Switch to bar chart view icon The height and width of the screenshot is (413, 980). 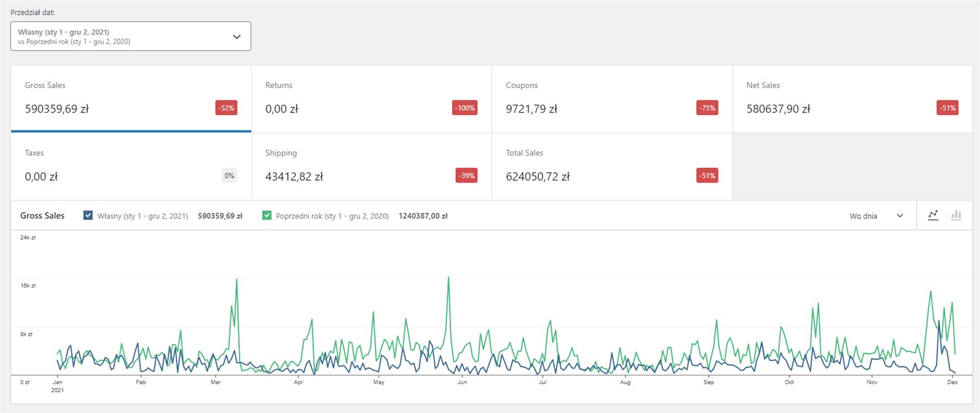[x=956, y=215]
